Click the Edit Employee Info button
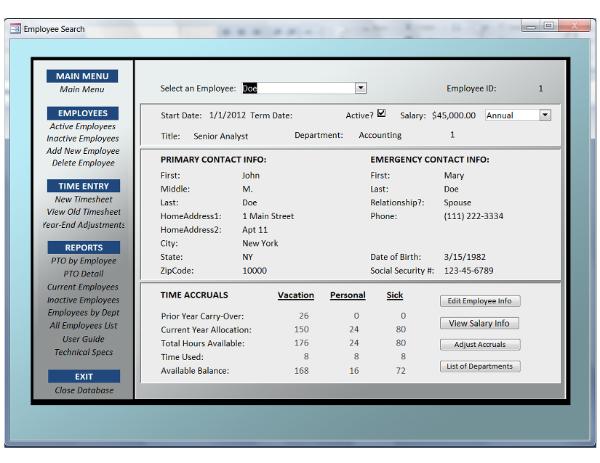600x463 pixels. point(480,300)
